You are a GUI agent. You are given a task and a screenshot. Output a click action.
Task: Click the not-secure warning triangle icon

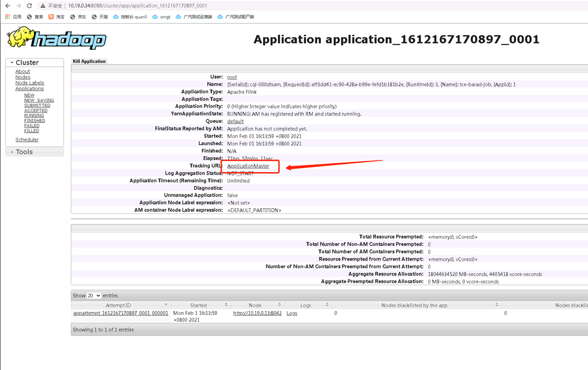pyautogui.click(x=43, y=6)
